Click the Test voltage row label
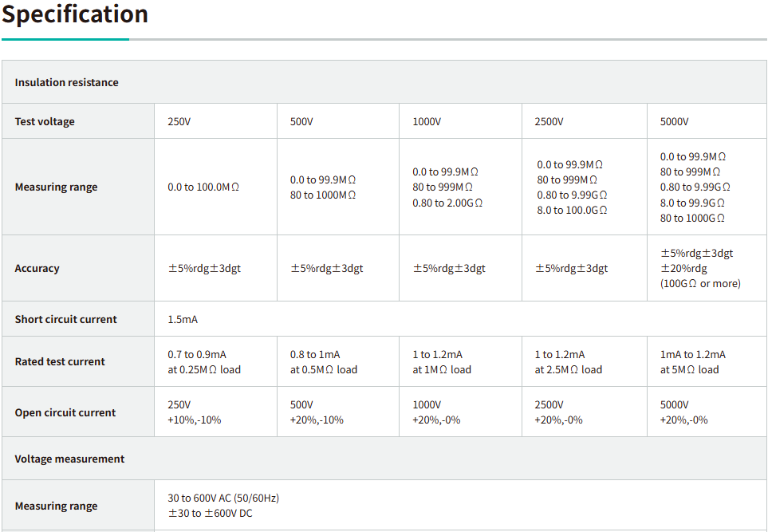This screenshot has height=532, width=768. pyautogui.click(x=45, y=121)
